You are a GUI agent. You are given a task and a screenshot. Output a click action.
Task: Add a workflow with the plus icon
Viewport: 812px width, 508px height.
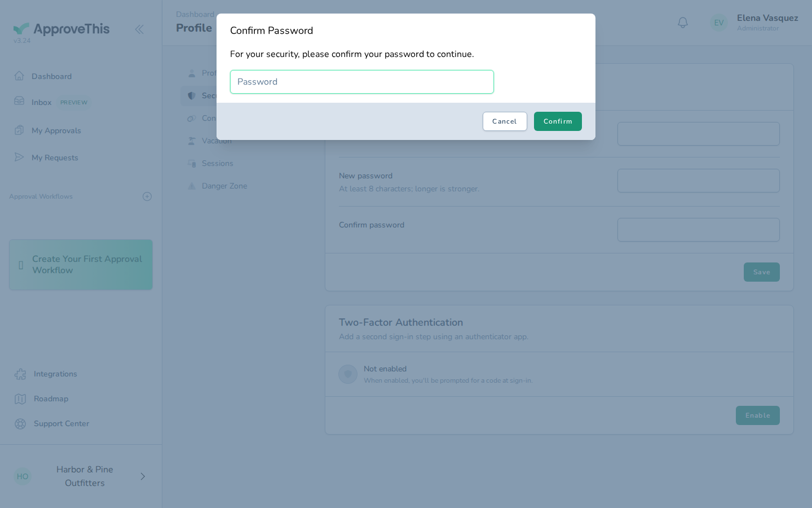tap(147, 196)
